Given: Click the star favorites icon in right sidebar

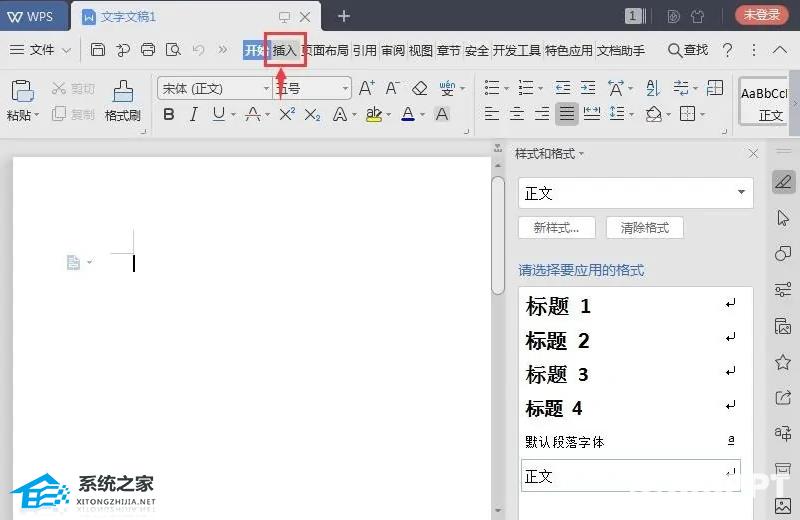Looking at the screenshot, I should [783, 362].
